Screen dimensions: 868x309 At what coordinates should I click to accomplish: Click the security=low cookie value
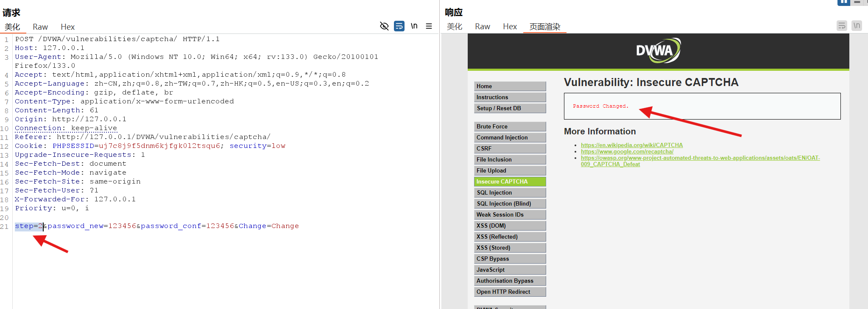tap(257, 146)
